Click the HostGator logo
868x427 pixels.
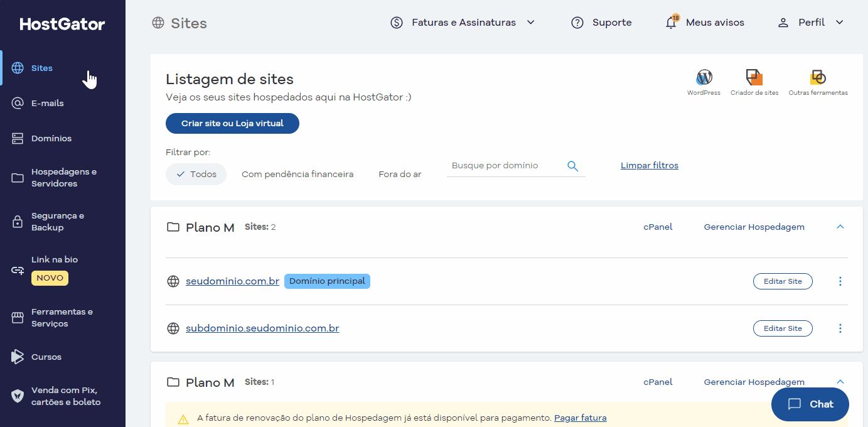click(62, 24)
